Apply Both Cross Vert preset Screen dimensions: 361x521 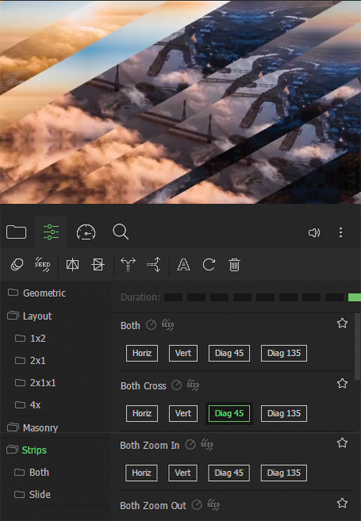[x=183, y=414]
